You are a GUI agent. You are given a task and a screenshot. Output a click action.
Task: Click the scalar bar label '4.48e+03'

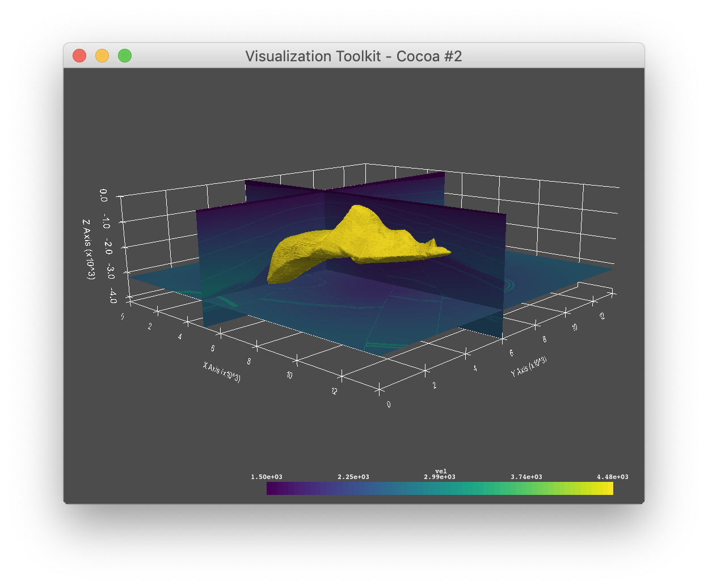pyautogui.click(x=613, y=477)
